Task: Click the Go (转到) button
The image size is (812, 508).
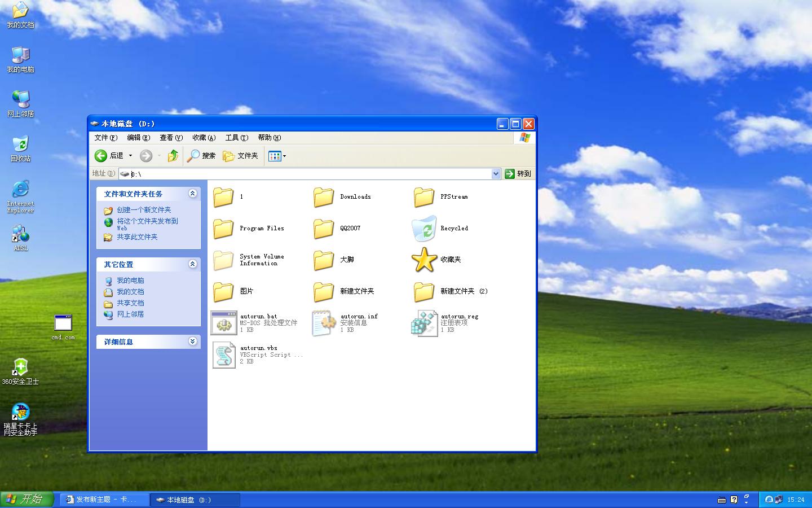Action: click(518, 174)
